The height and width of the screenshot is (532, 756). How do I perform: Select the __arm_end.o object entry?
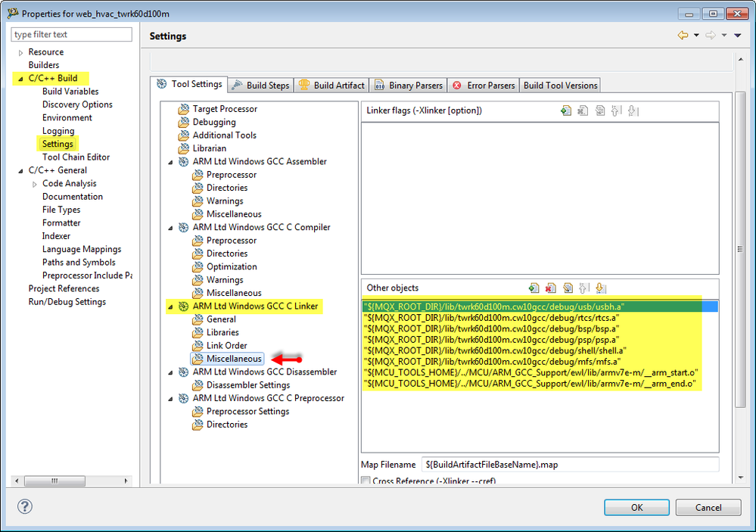click(540, 384)
